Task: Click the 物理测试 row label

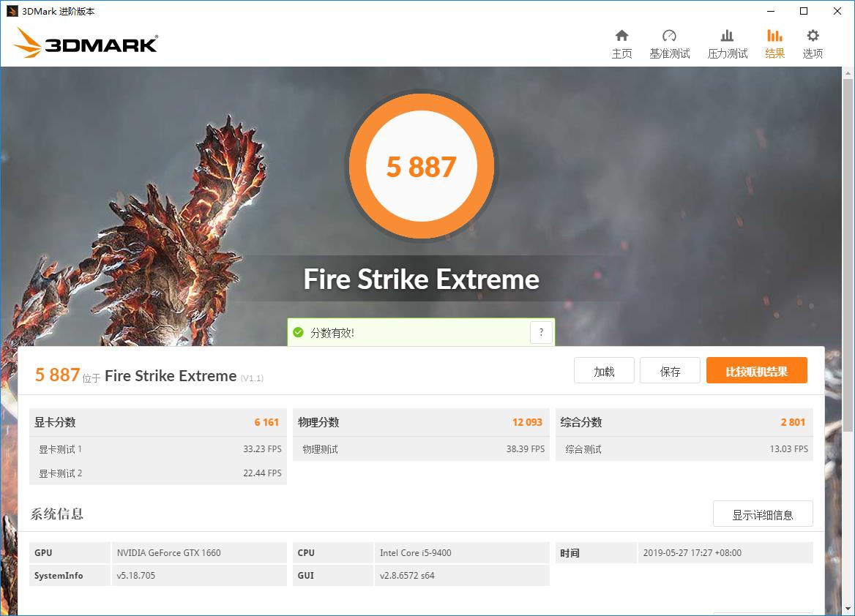Action: (320, 449)
